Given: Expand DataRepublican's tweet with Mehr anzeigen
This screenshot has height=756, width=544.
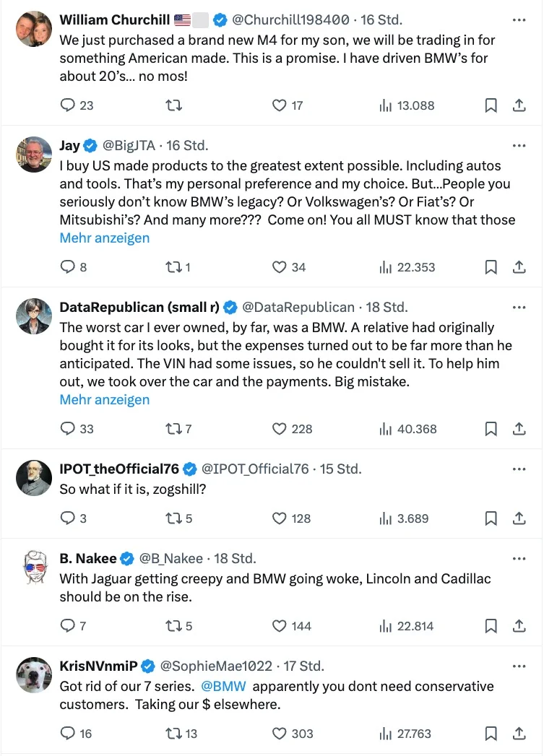Looking at the screenshot, I should click(105, 400).
